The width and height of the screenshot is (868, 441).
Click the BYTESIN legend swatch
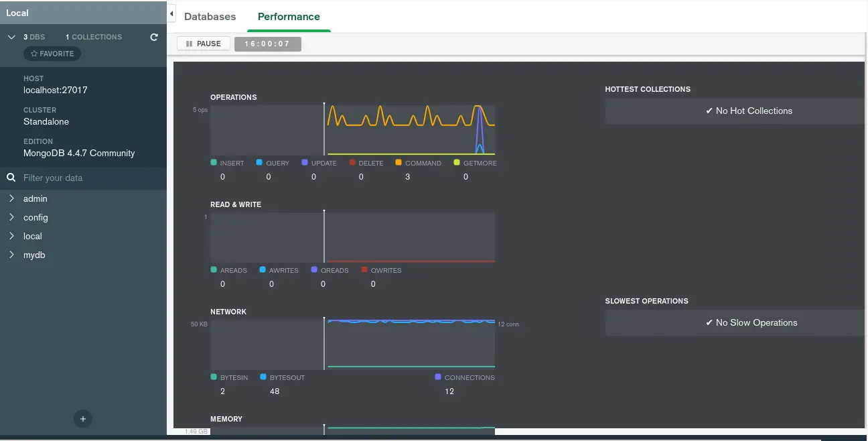[214, 377]
